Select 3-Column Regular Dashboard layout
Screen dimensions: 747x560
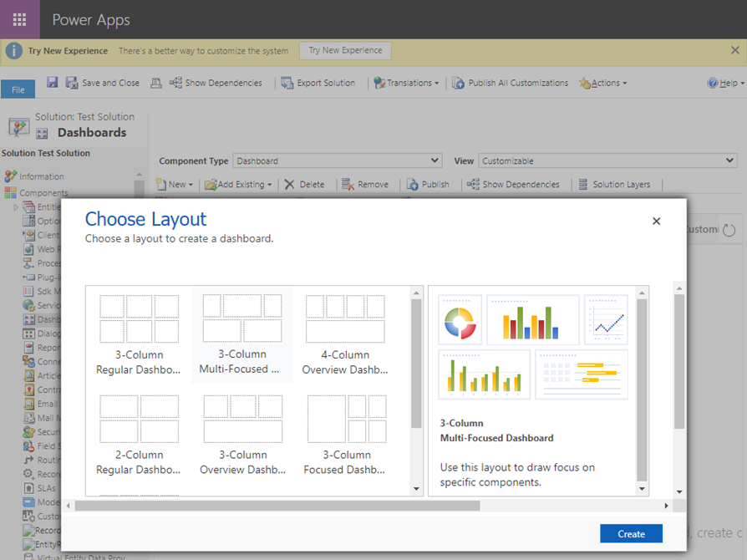click(139, 334)
